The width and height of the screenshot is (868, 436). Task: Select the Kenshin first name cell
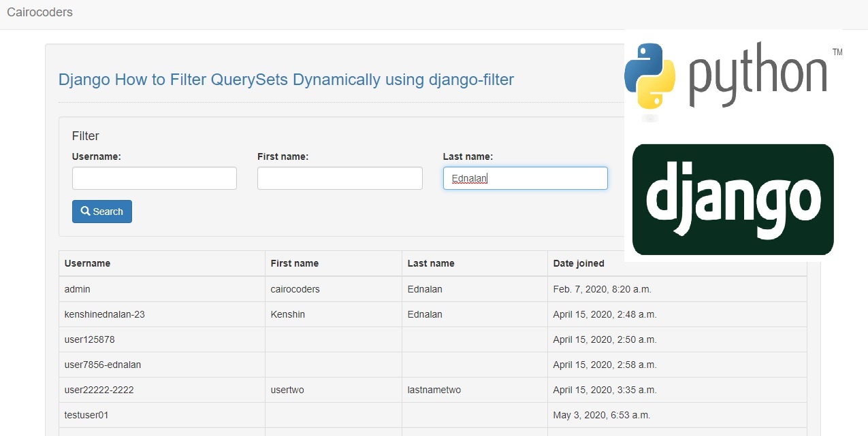point(334,314)
